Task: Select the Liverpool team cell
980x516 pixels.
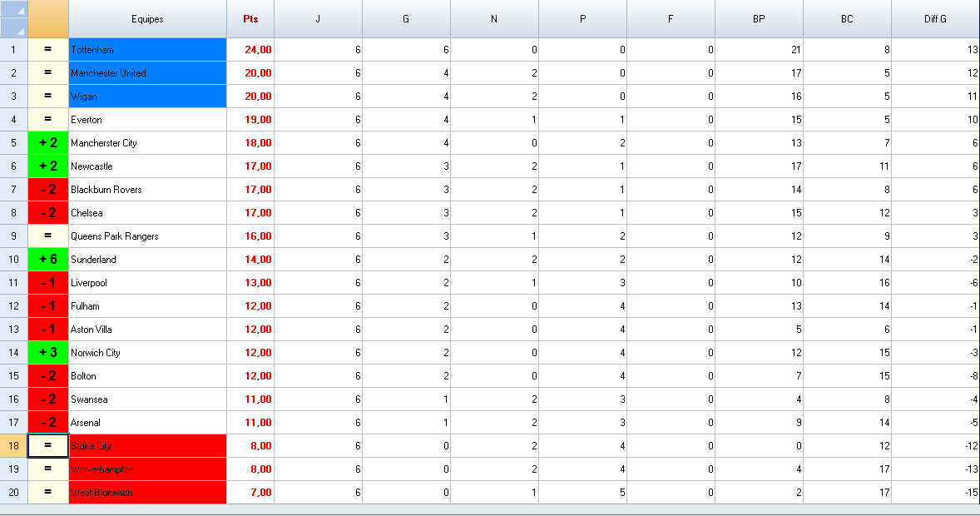Action: [x=147, y=283]
